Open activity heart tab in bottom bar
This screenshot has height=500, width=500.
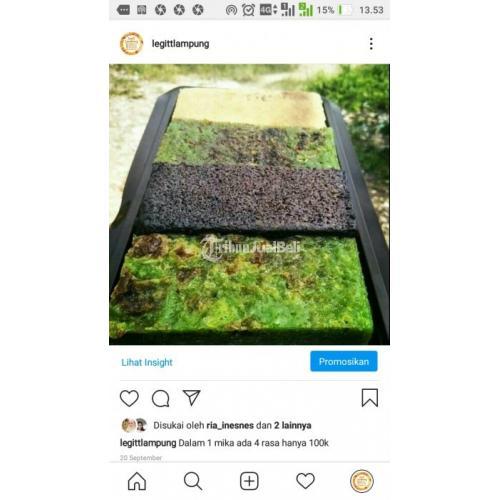tap(305, 481)
